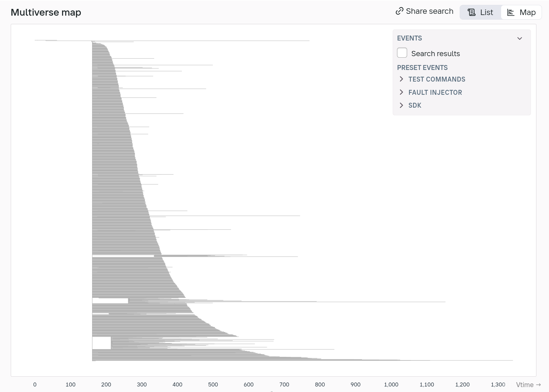
Task: Expand the Fault Injector section arrow
Action: pos(401,92)
